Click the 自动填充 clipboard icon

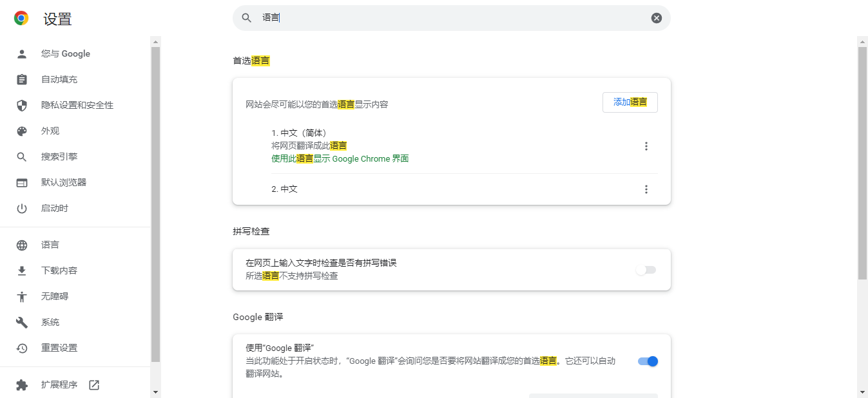(22, 80)
